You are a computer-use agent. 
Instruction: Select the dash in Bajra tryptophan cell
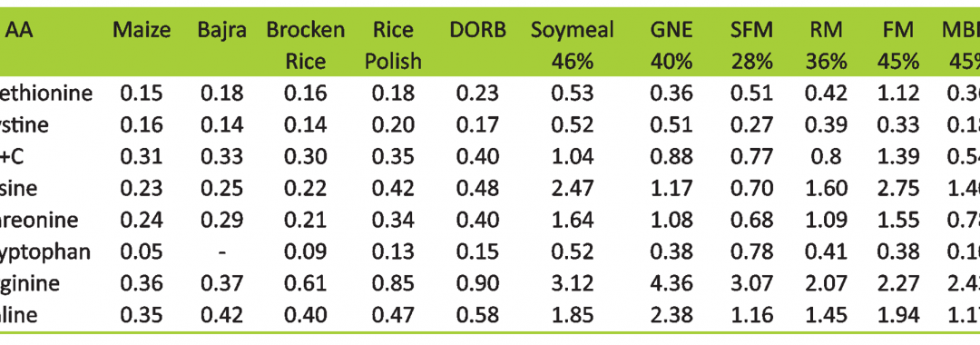pyautogui.click(x=222, y=251)
